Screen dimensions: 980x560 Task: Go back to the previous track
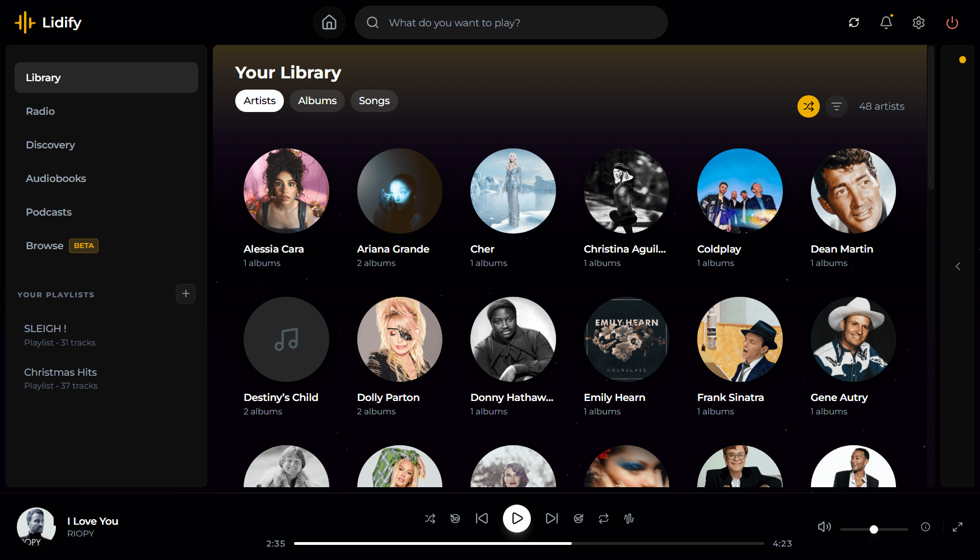click(482, 519)
